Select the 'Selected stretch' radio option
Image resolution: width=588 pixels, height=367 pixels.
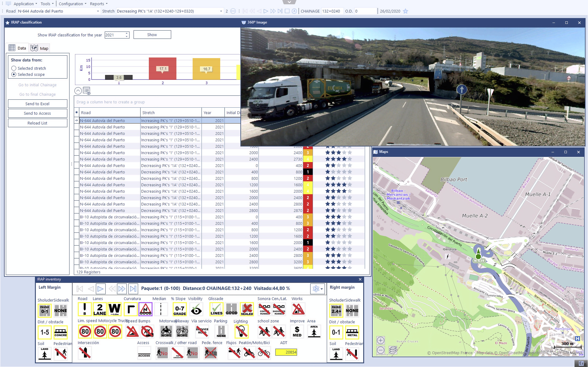[14, 68]
